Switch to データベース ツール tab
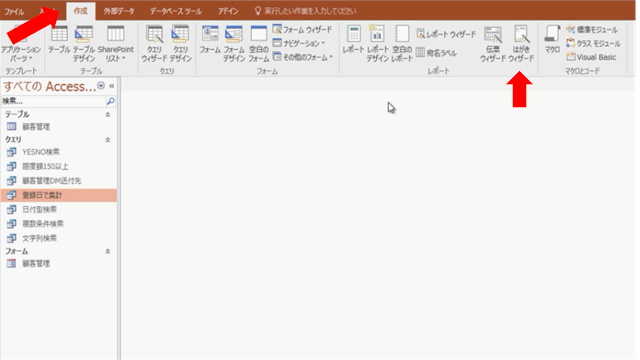Image resolution: width=640 pixels, height=360 pixels. [x=176, y=11]
